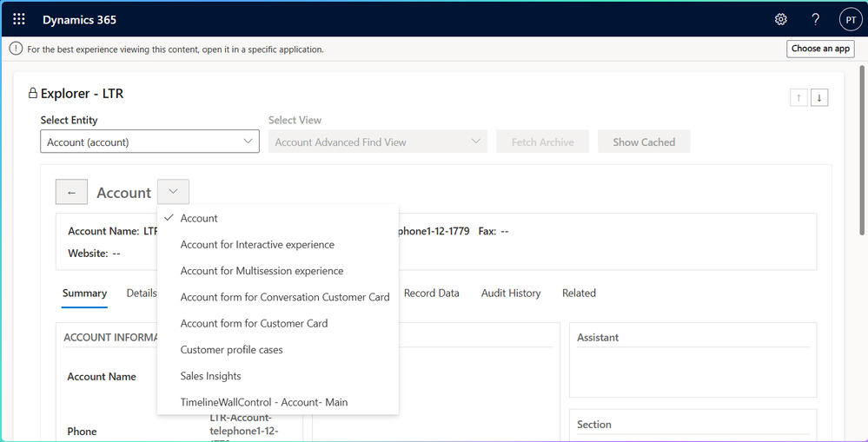Switch to the Details tab
This screenshot has width=868, height=442.
point(142,294)
